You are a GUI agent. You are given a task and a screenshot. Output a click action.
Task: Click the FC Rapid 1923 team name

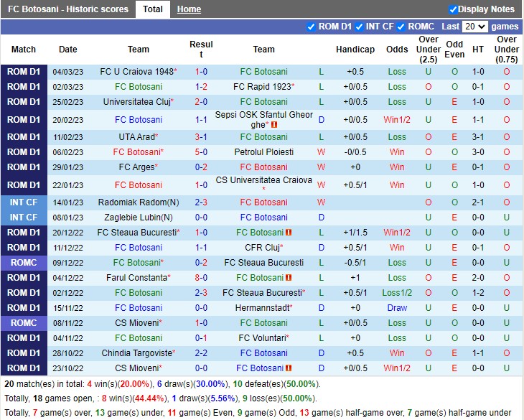coord(262,87)
